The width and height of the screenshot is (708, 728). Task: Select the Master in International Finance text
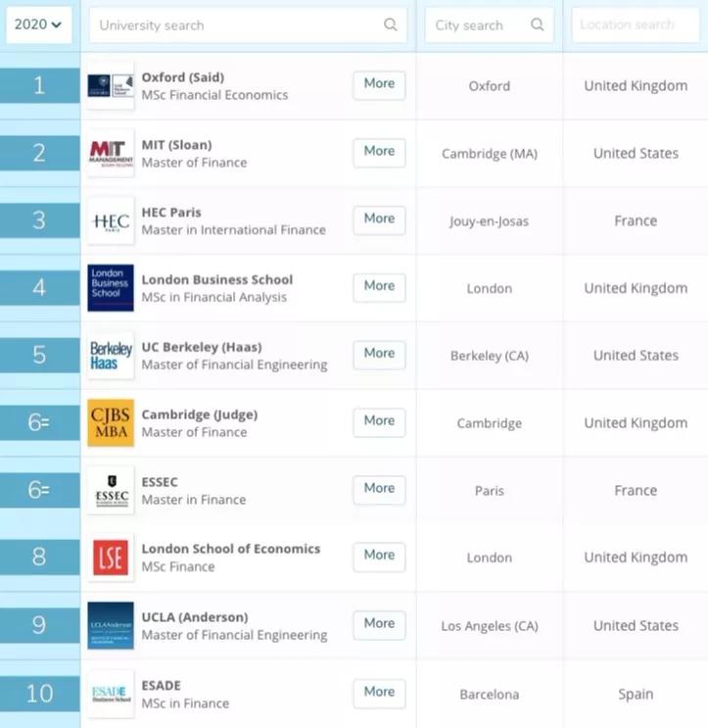(234, 230)
